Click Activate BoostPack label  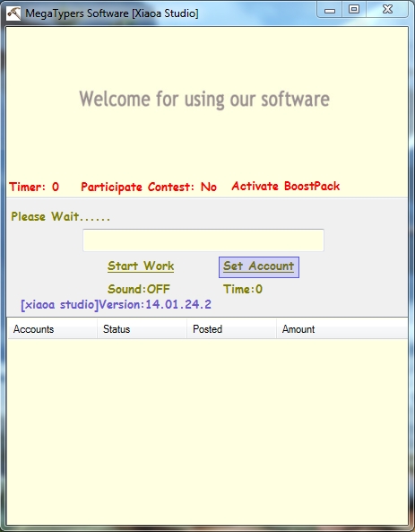[x=286, y=186]
